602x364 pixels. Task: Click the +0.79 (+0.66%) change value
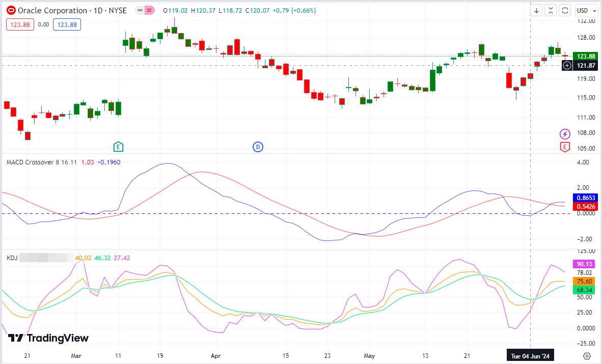294,10
